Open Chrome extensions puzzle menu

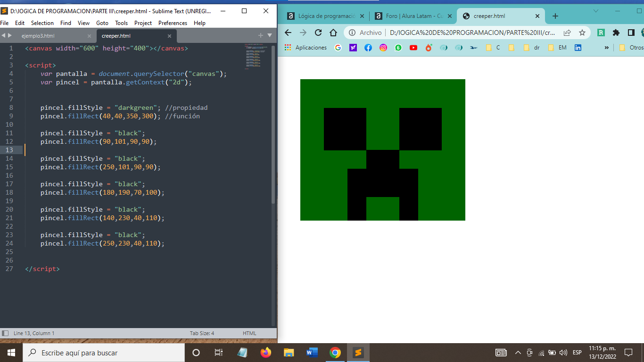tap(616, 33)
